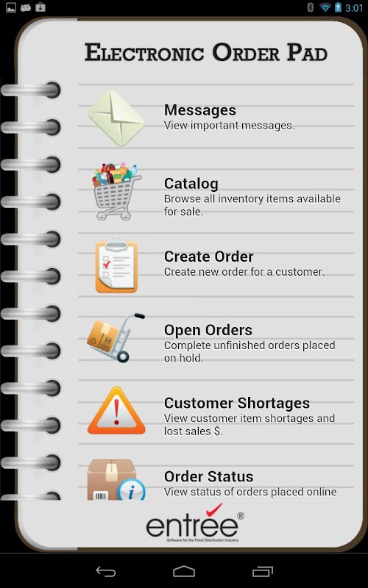Viewport: 368px width, 588px height.
Task: Open the Order Status box icon
Action: coord(116,480)
